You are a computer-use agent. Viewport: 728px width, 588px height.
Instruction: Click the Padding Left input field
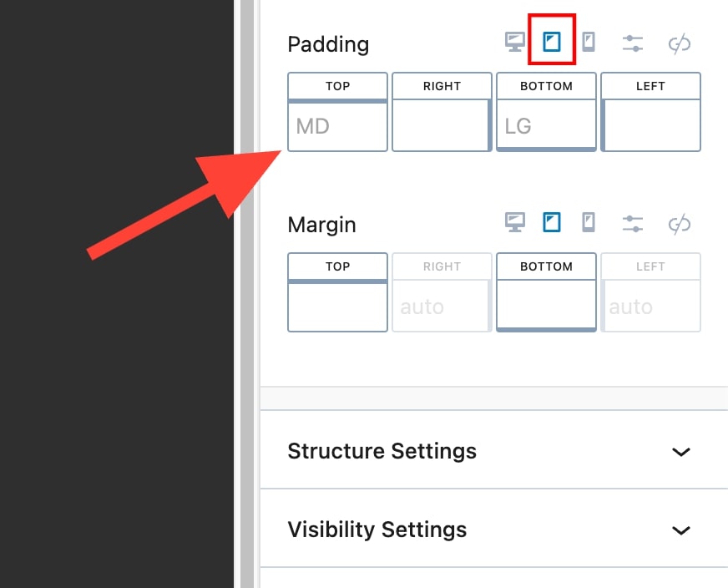tap(650, 126)
